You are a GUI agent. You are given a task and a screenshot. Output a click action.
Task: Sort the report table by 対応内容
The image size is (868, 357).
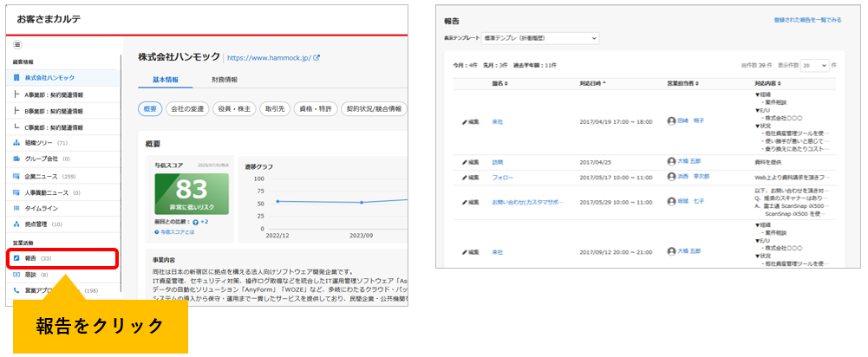click(767, 83)
